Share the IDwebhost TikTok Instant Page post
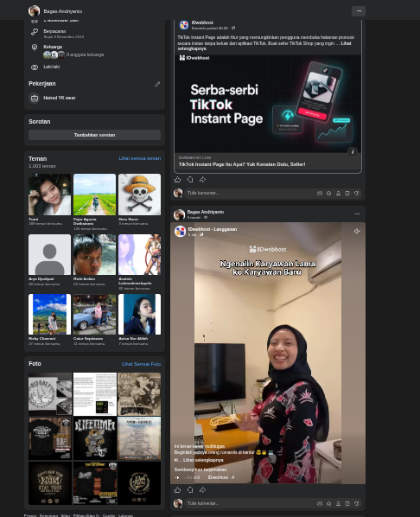 click(x=202, y=179)
